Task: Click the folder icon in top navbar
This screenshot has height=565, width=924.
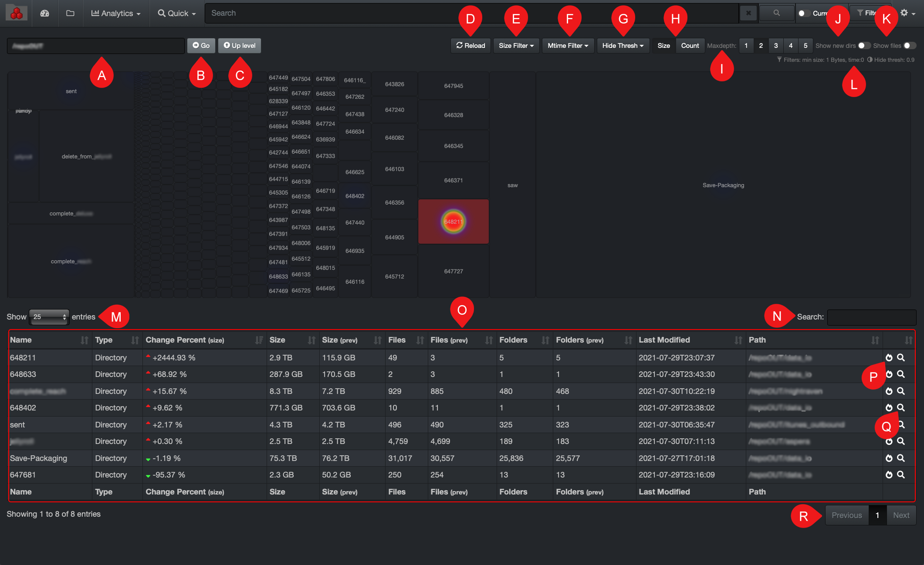Action: [x=70, y=13]
